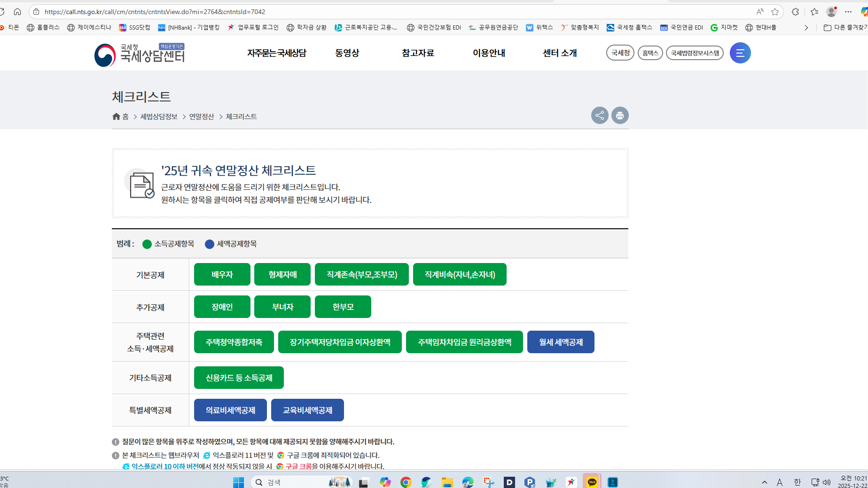Click the 월세 세액공제 button
Viewport: 868px width, 488px height.
click(561, 342)
